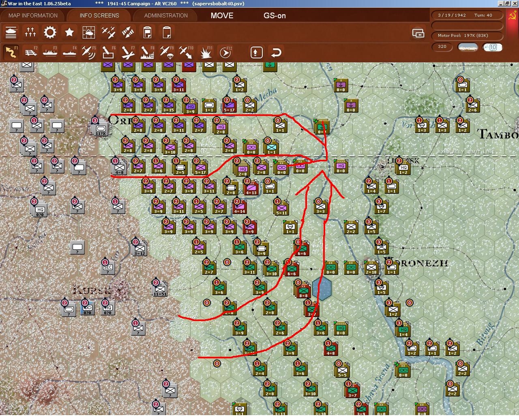
Task: Select the F7 bomb airfield mode
Action: coord(128,52)
